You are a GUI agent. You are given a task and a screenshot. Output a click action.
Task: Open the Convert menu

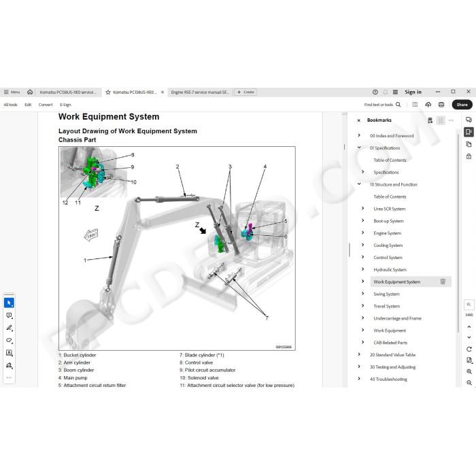coord(46,105)
